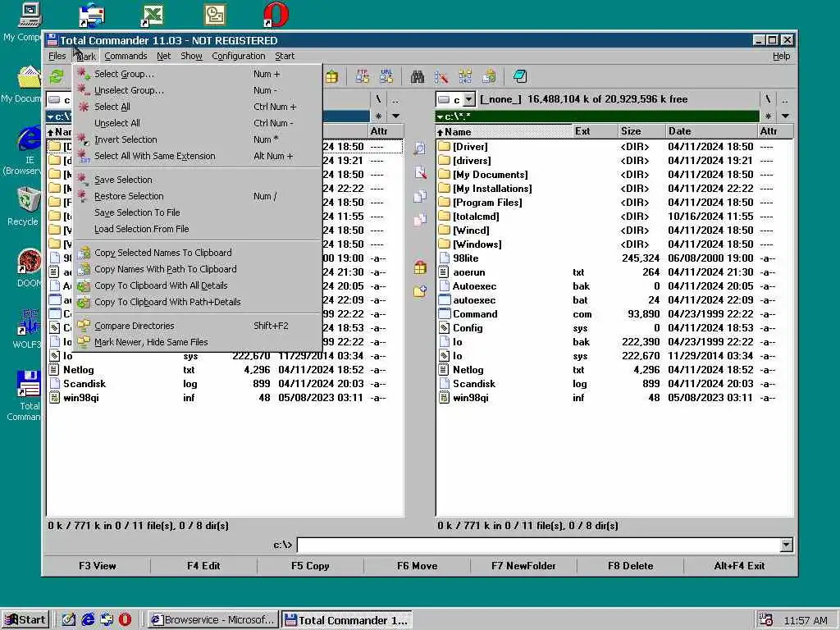The width and height of the screenshot is (840, 630).
Task: Click the Edit file icon in middle bar
Action: click(x=420, y=172)
